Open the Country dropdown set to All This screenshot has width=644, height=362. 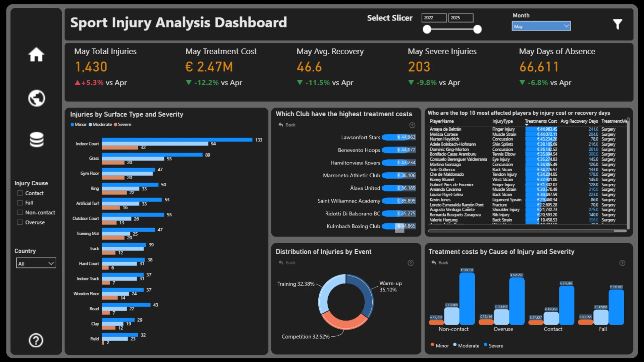36,263
